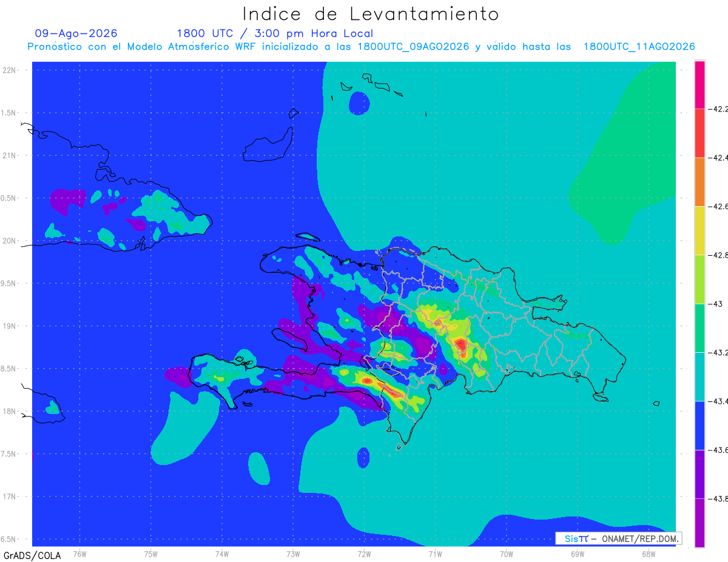Viewport: 728px width, 562px height.
Task: Click legend value '-43.8'
Action: point(718,498)
